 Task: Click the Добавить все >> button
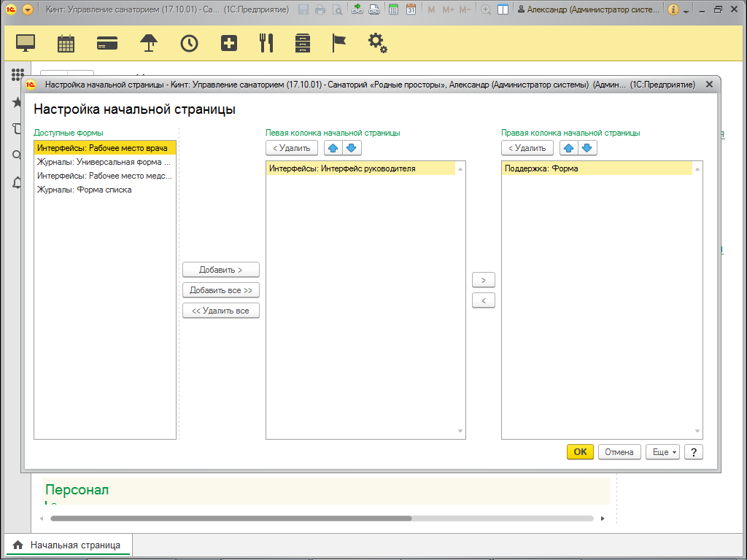[221, 290]
